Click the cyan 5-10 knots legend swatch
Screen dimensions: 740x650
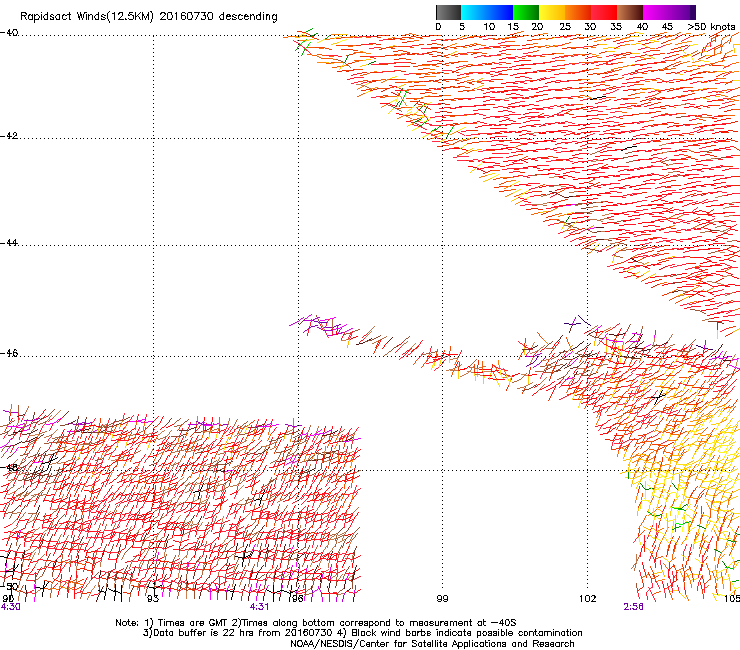pyautogui.click(x=474, y=12)
